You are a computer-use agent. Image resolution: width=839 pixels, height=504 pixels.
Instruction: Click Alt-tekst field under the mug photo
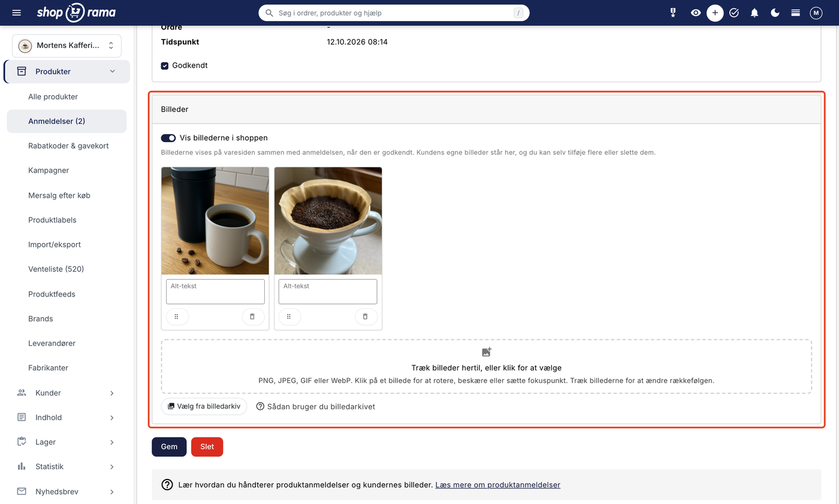[x=215, y=291]
